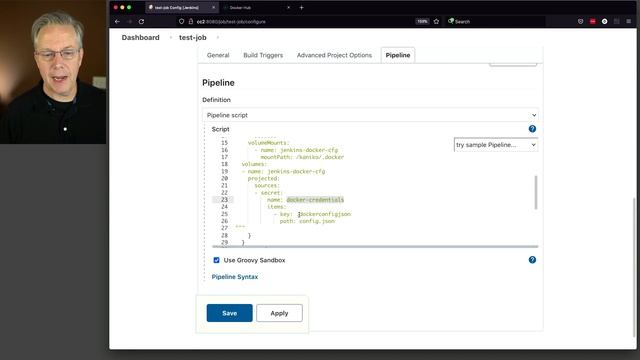640x360 pixels.
Task: Click the page vertical scrollbar
Action: pyautogui.click(x=634, y=267)
